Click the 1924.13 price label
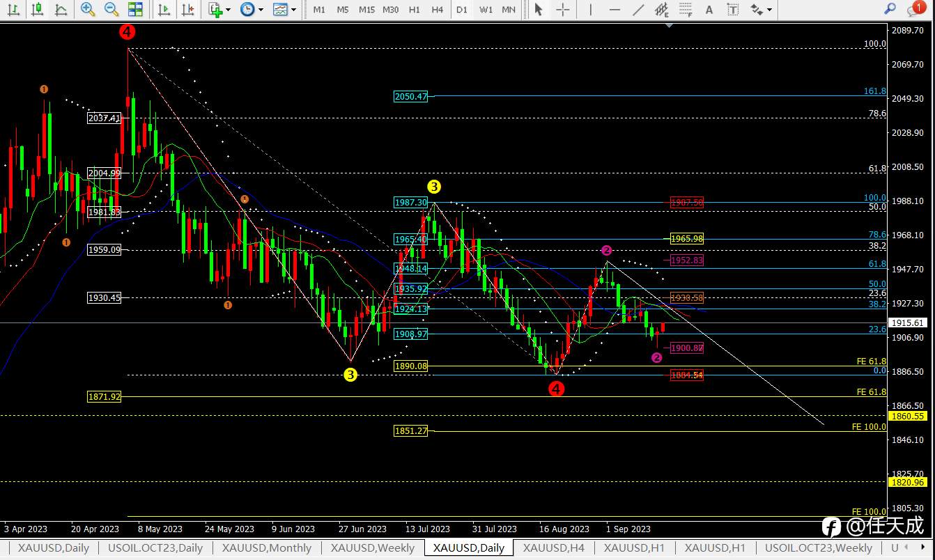935x560 pixels. point(411,309)
